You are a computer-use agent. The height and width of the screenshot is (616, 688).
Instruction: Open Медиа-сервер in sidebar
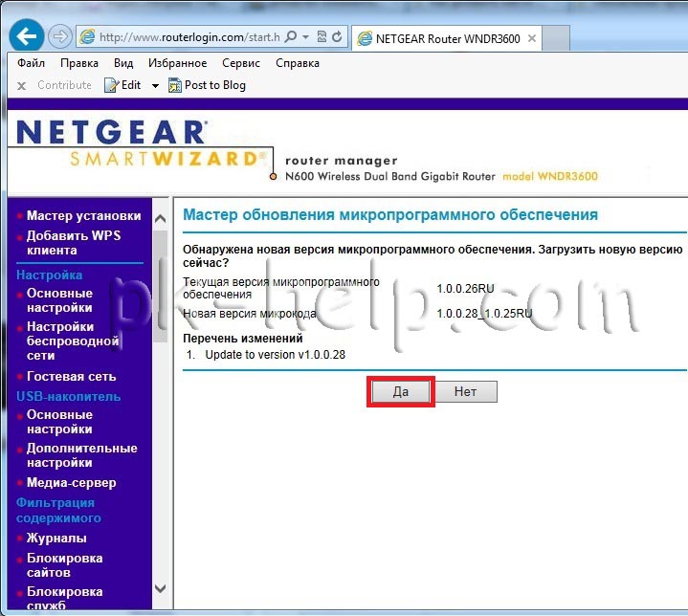[x=72, y=483]
